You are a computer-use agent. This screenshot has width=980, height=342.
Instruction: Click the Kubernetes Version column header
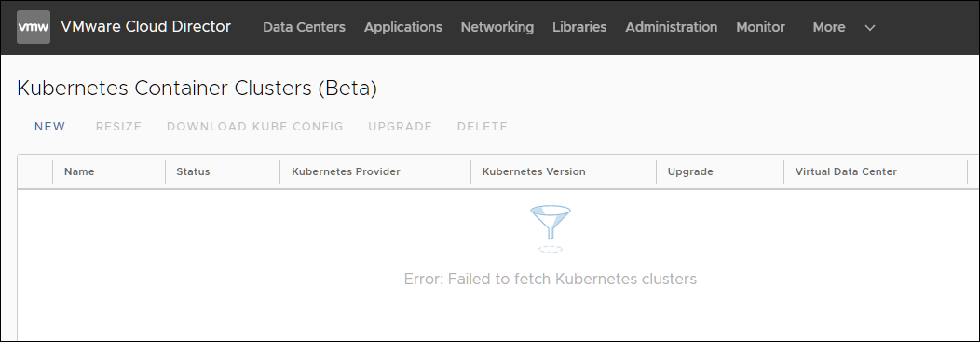point(534,171)
